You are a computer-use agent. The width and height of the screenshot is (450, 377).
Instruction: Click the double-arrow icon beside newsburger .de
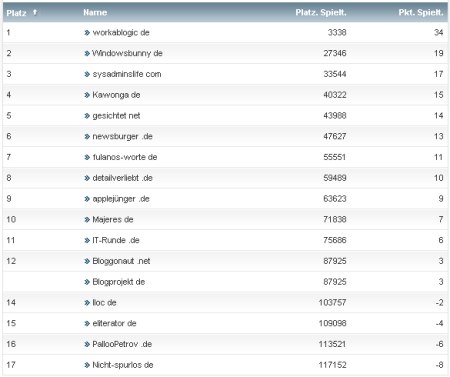(x=87, y=137)
